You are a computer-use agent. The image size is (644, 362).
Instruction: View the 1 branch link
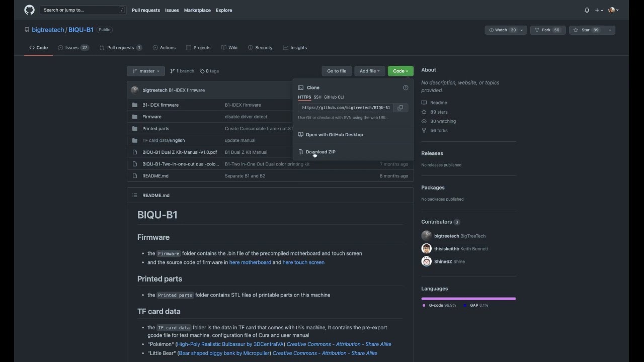coord(182,71)
